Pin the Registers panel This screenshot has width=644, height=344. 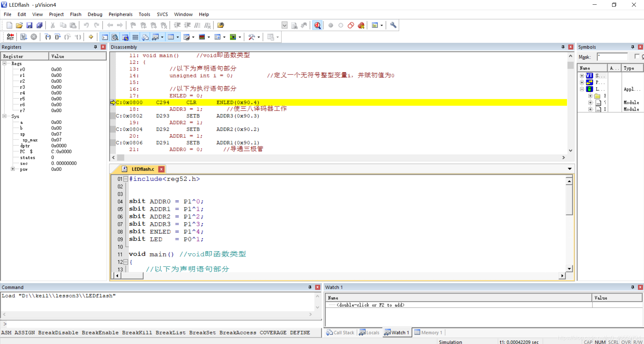(95, 47)
